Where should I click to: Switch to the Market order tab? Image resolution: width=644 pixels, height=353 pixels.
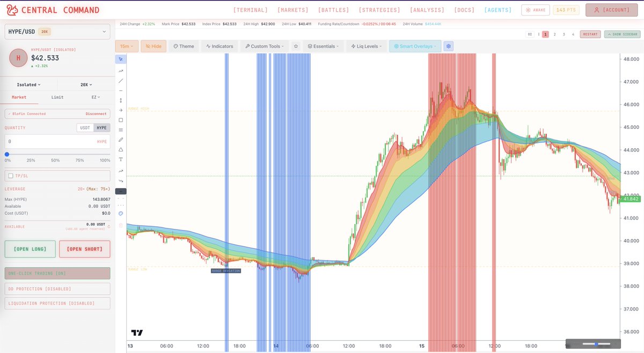click(19, 97)
